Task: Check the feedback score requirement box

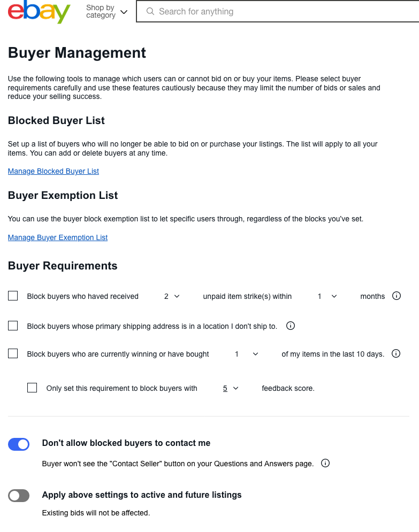Action: [32, 388]
